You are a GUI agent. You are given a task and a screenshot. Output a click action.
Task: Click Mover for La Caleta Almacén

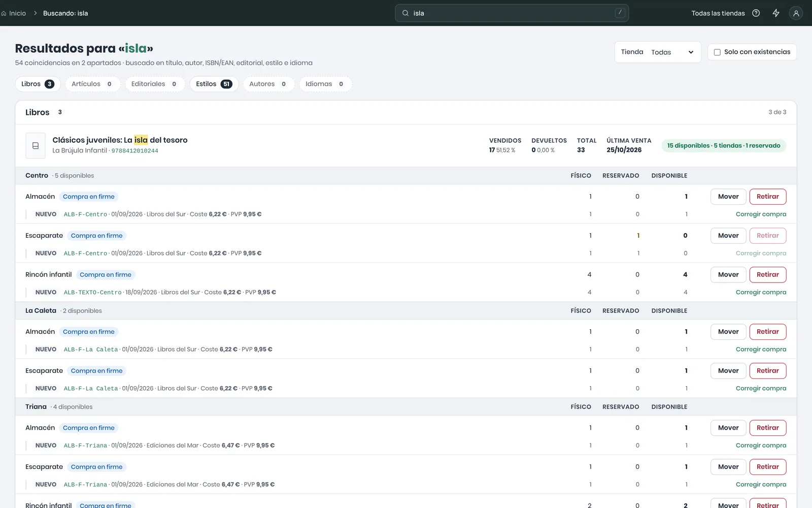[x=728, y=332]
